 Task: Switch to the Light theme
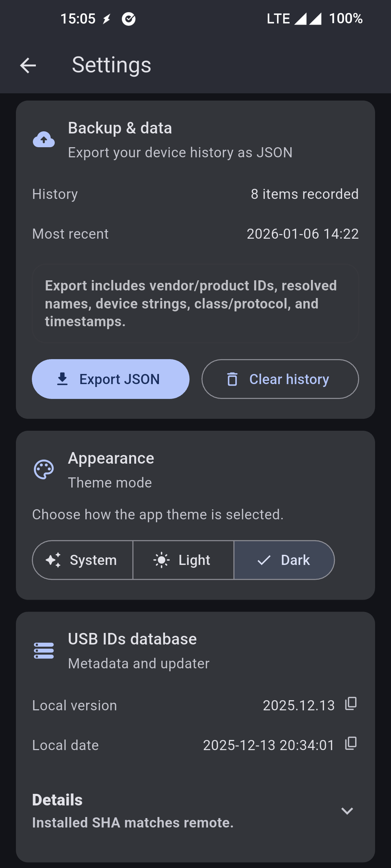[x=183, y=560]
